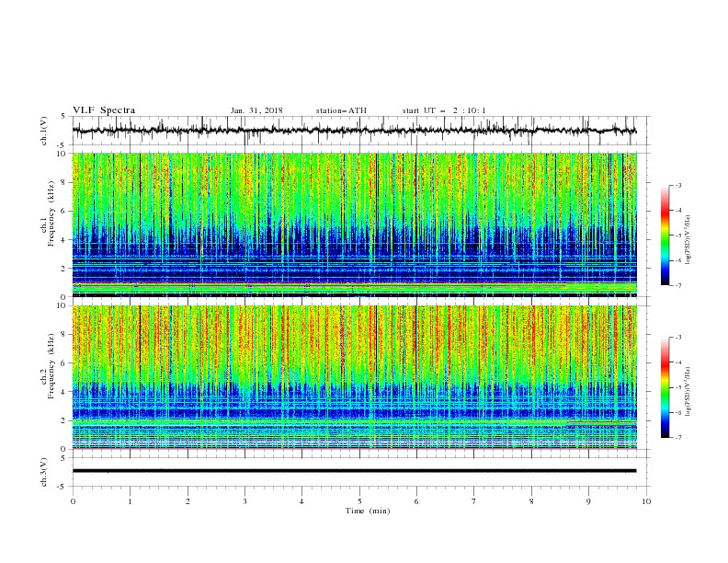728x563 pixels.
Task: Click the ch.2 colorbar "log(PSD)(V²/Hz)" label
Action: 688,392
